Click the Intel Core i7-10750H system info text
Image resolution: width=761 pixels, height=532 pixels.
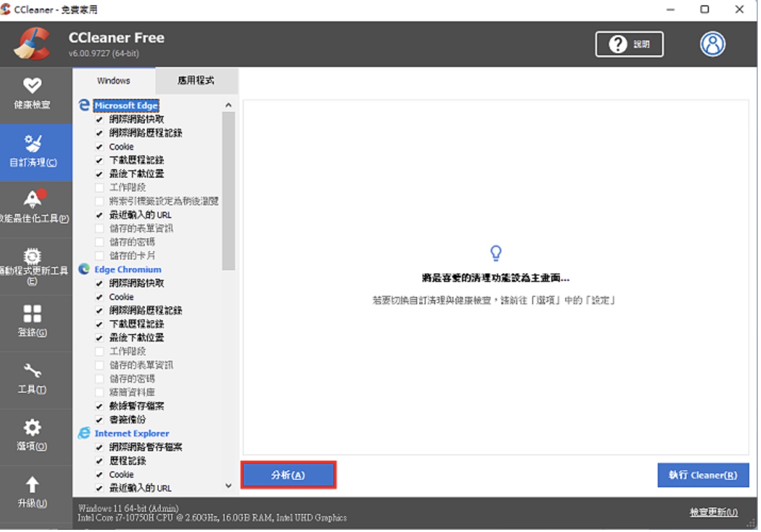tap(212, 518)
